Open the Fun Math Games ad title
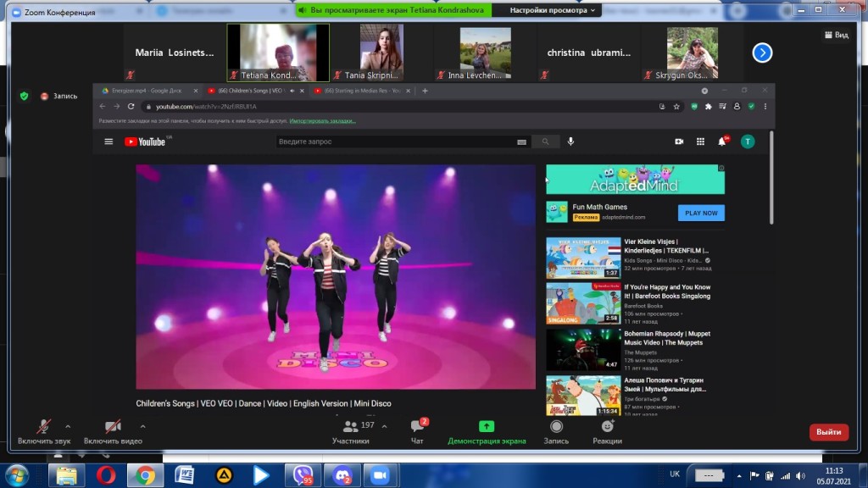This screenshot has height=488, width=868. [x=599, y=207]
